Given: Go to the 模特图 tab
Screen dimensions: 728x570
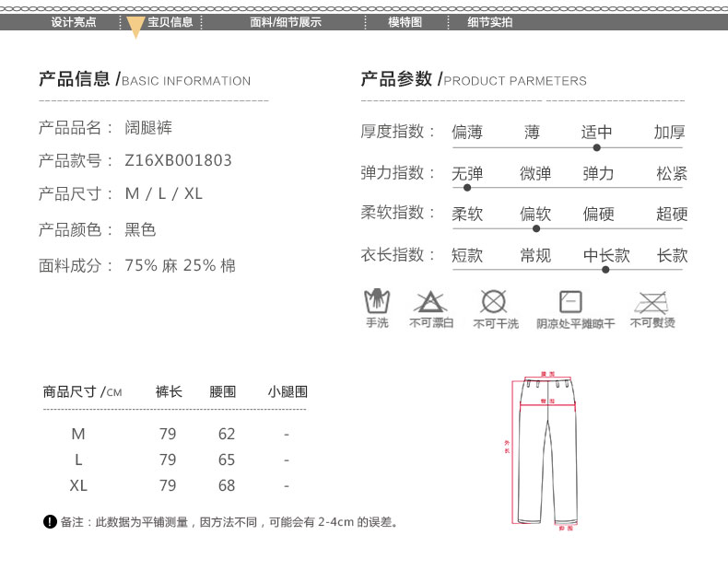Looking at the screenshot, I should click(405, 22).
